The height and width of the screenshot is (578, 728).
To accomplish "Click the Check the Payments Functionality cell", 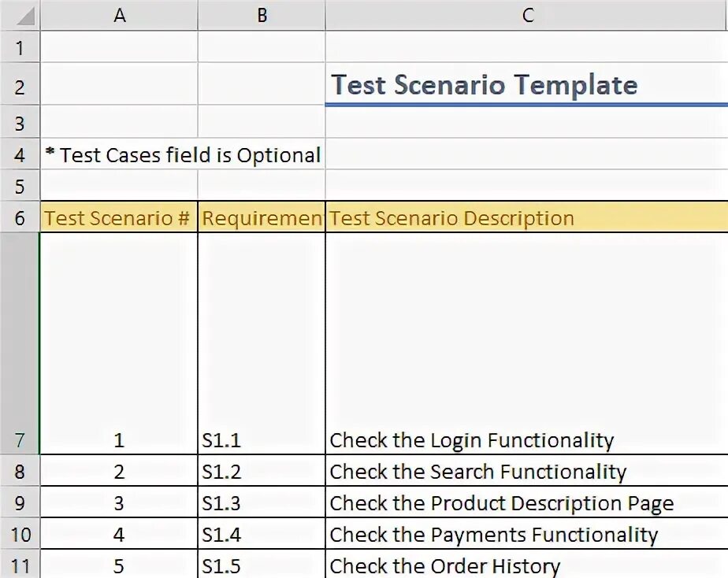I will tap(493, 535).
